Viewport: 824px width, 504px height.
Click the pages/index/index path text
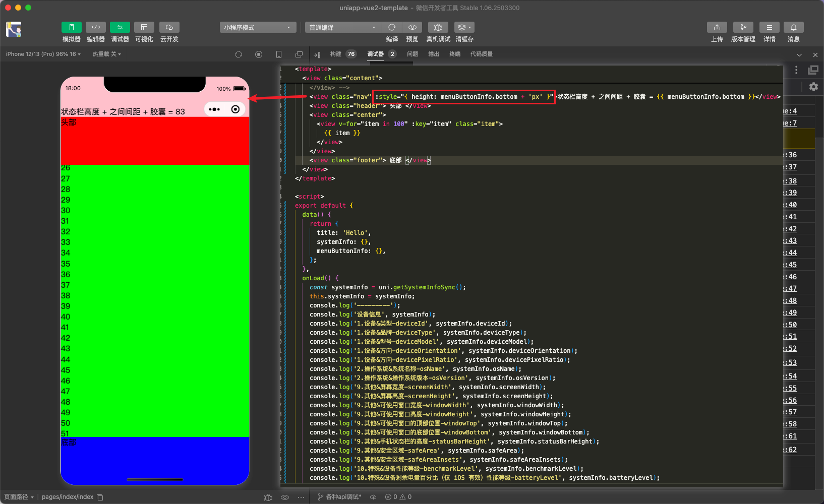(x=68, y=497)
